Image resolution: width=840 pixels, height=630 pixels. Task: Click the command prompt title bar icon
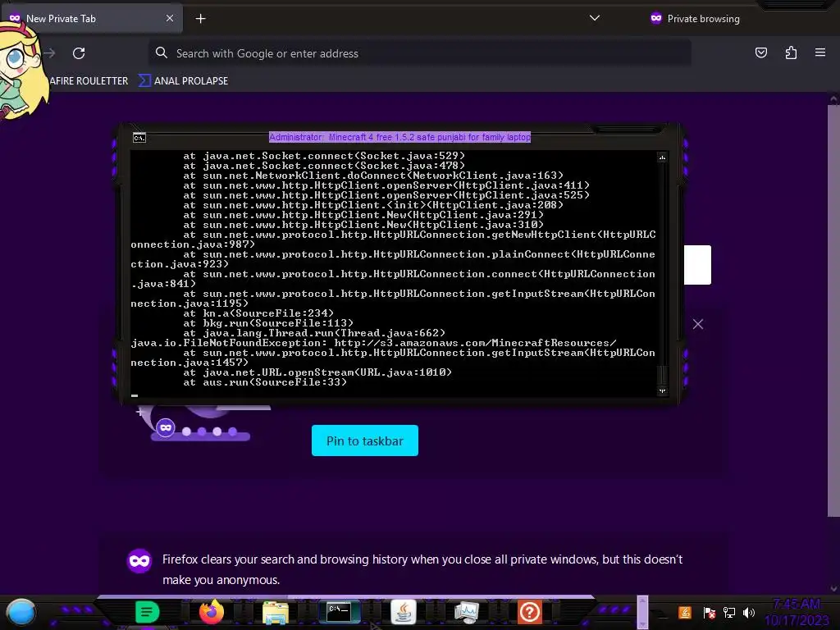pyautogui.click(x=139, y=138)
